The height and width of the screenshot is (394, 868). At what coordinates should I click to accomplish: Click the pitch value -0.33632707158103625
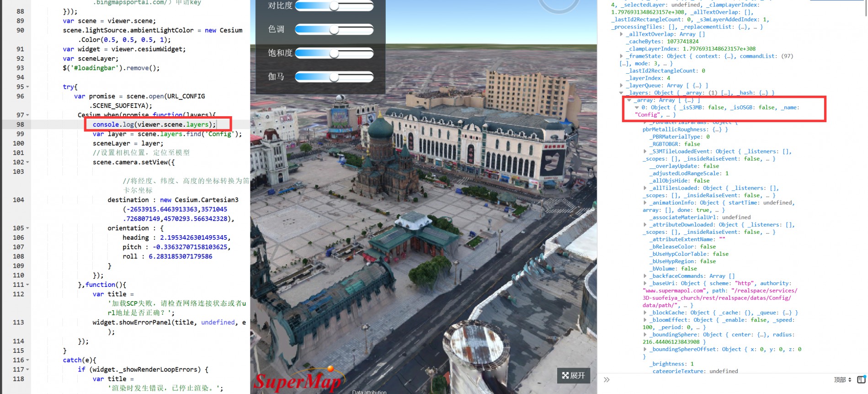pos(190,247)
